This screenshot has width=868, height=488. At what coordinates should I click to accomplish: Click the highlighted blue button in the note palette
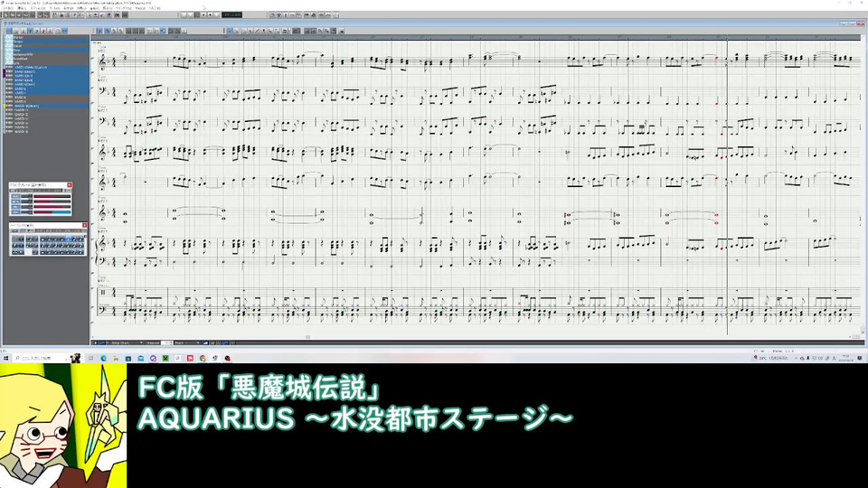point(69,239)
